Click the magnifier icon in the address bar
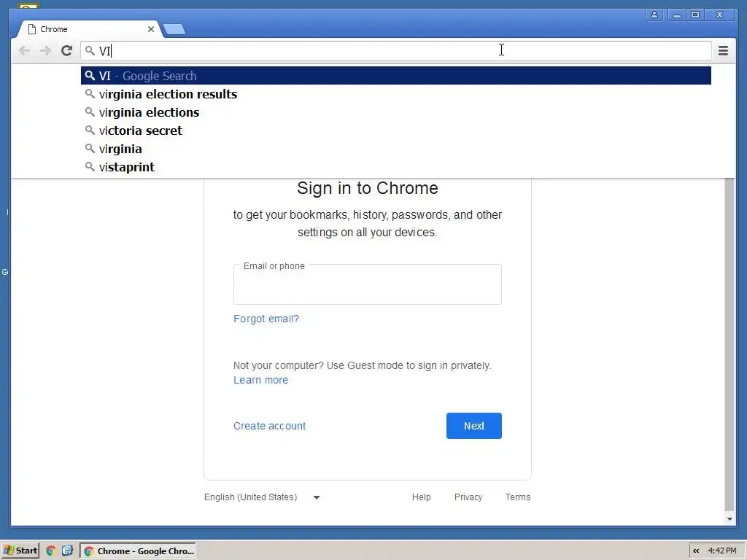Image resolution: width=747 pixels, height=560 pixels. click(90, 50)
